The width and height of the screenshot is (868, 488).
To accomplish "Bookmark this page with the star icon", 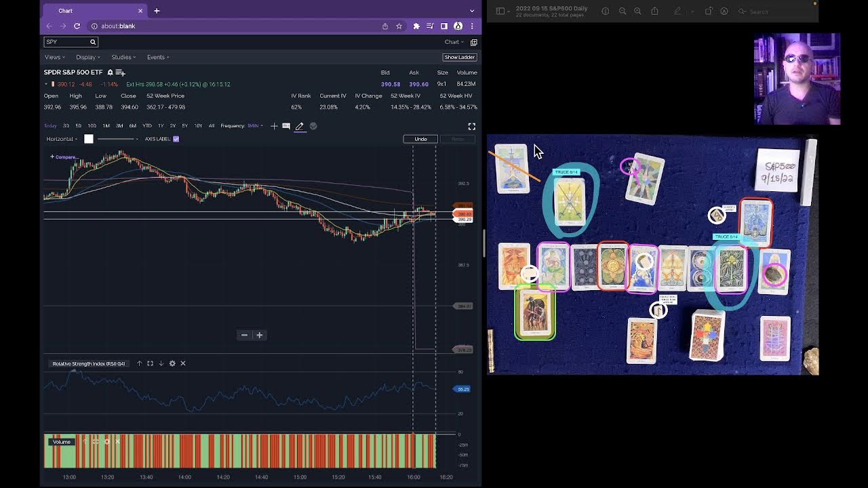I will [399, 26].
